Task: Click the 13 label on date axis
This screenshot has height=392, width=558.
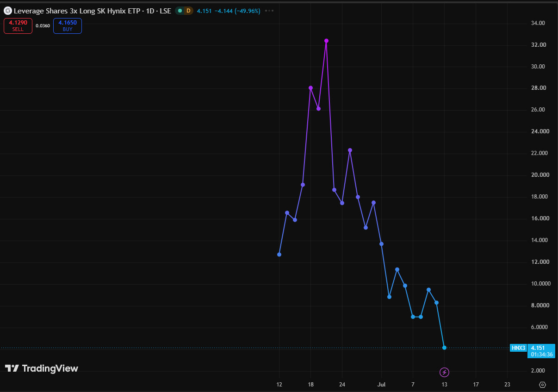Action: (x=444, y=385)
